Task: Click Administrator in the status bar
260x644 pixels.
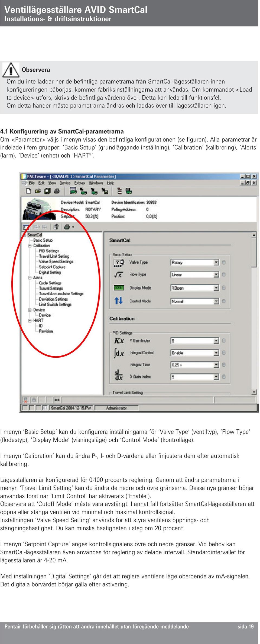Action: [x=116, y=408]
